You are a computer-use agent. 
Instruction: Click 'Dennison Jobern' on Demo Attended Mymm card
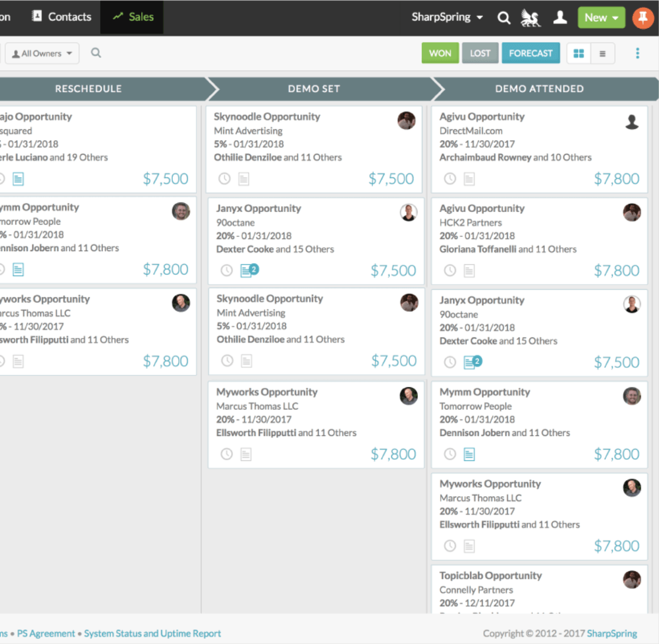pyautogui.click(x=475, y=433)
